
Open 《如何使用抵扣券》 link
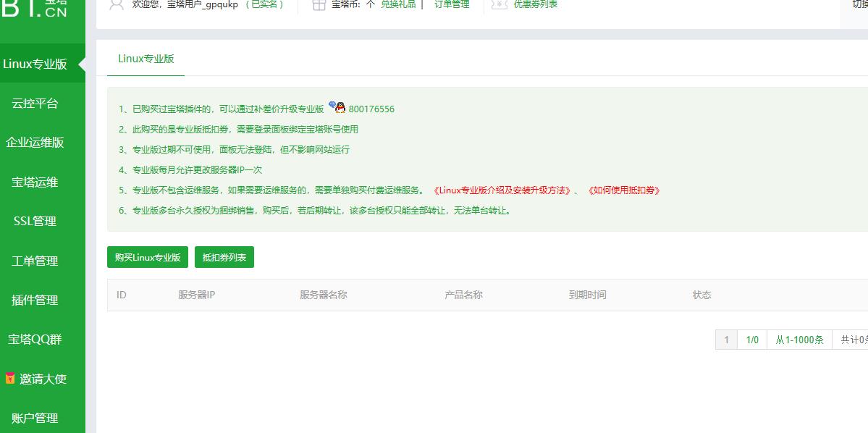(x=624, y=190)
